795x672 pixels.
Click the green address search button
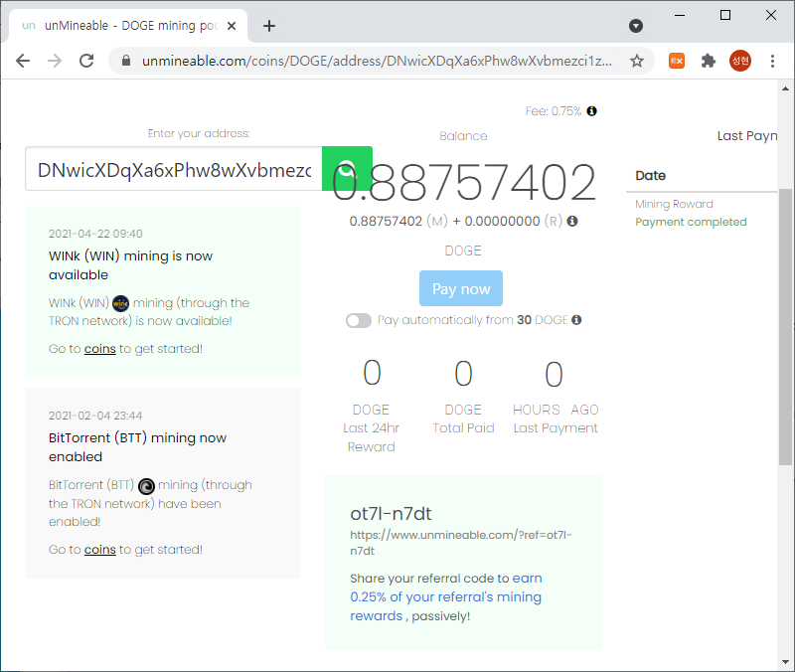(347, 168)
